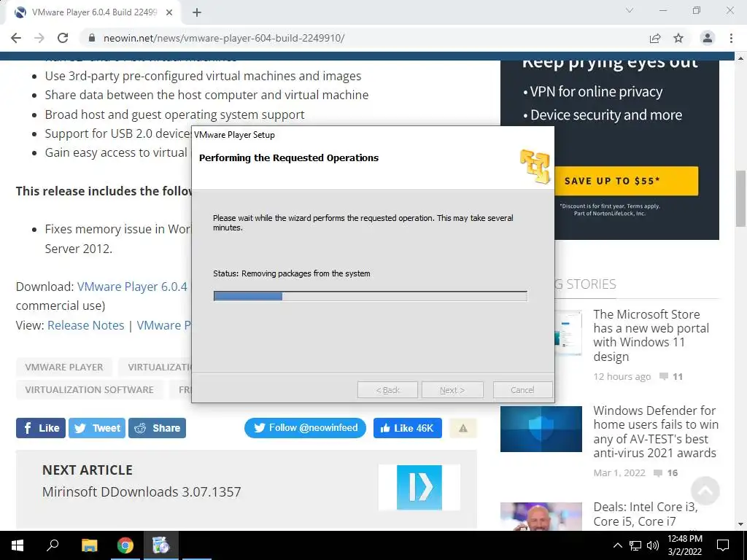Click the Next button in VMware setup
Screen dimensions: 747x560
[452, 390]
